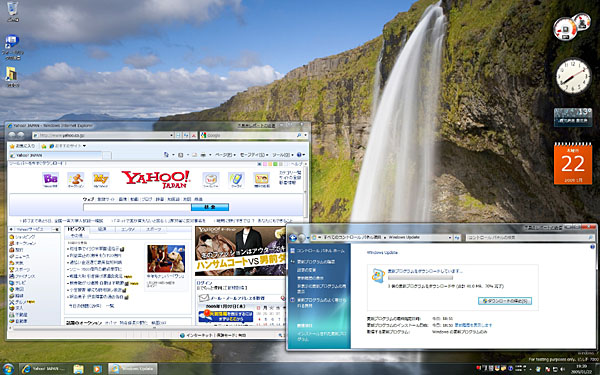600x375 pixels.
Task: Click the IE refresh button icon
Action: click(186, 135)
